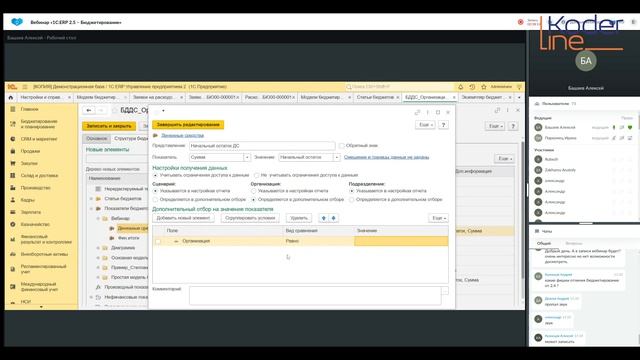
Task: Click the notifications bell icon
Action: pos(460,87)
